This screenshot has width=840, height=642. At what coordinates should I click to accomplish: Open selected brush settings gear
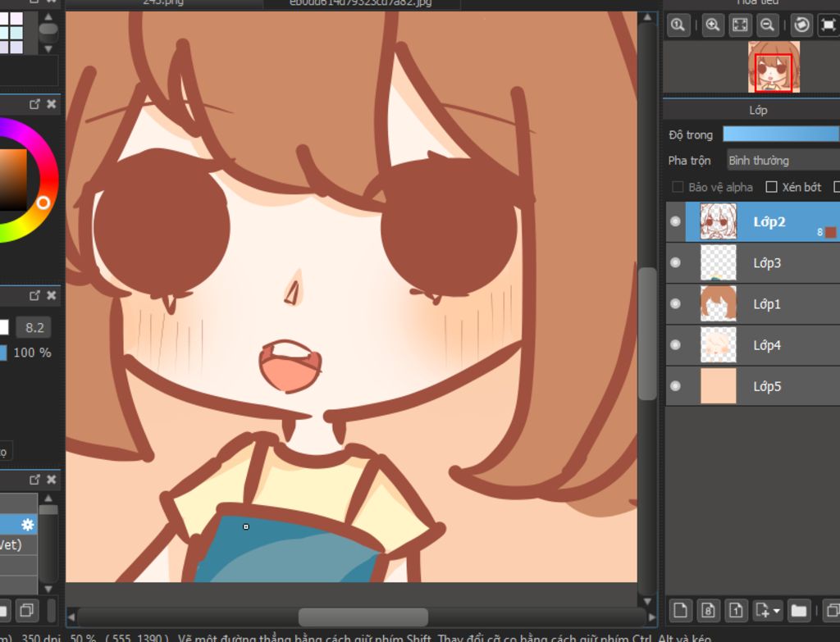coord(27,524)
